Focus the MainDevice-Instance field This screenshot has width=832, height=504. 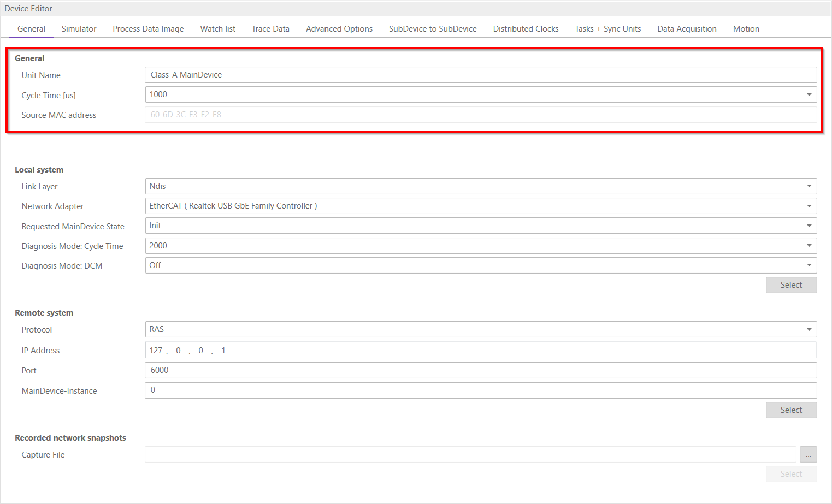(481, 390)
